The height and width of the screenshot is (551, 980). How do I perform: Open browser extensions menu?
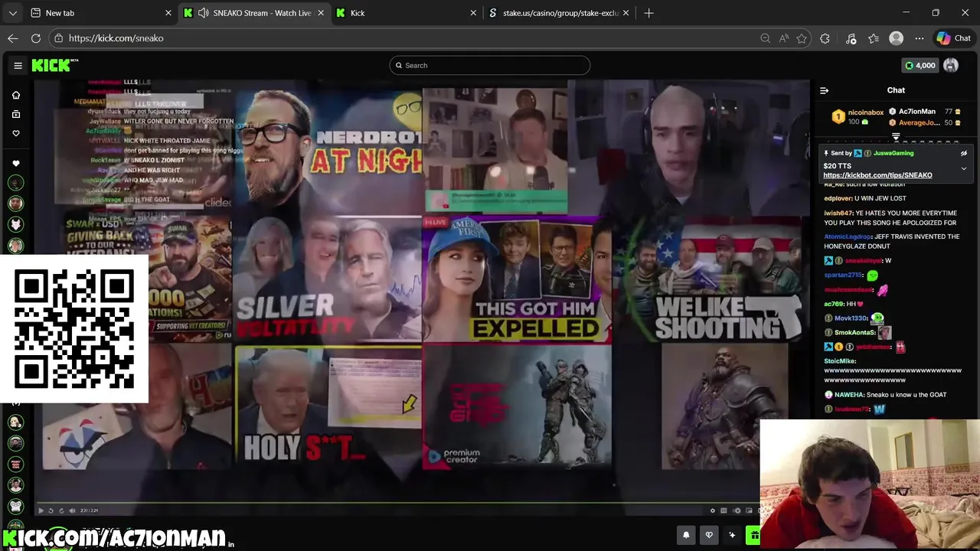pos(825,38)
